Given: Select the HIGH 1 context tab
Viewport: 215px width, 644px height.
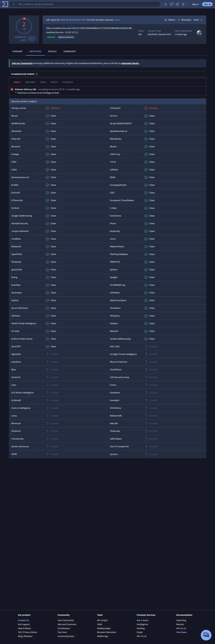Looking at the screenshot, I should tap(17, 82).
